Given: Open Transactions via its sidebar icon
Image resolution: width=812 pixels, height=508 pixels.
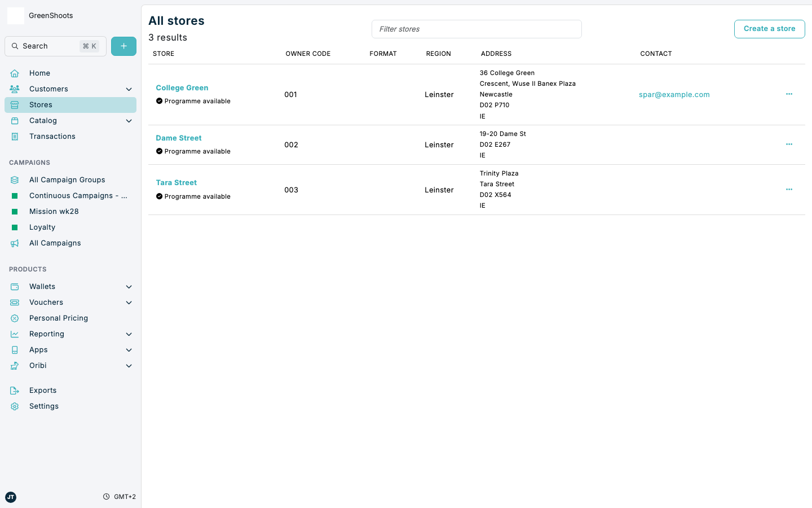Looking at the screenshot, I should pyautogui.click(x=14, y=136).
